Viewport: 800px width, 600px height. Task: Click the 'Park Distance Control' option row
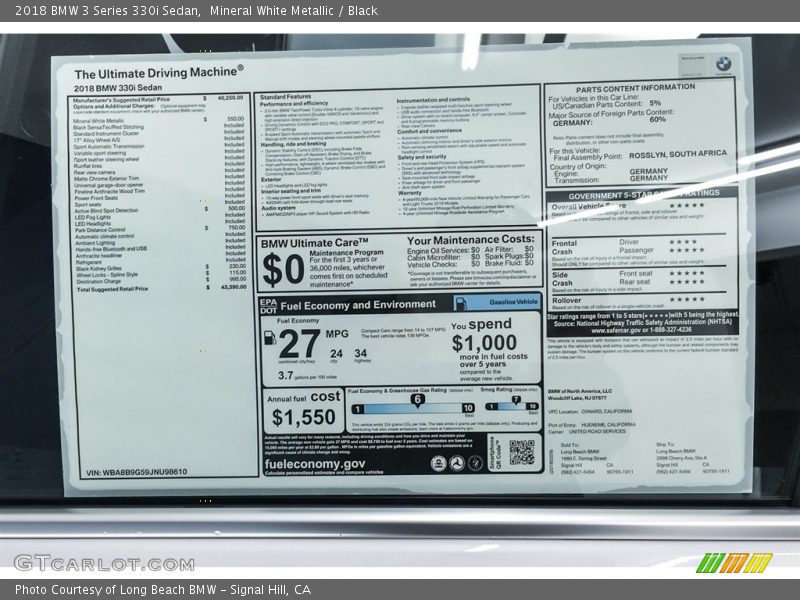point(160,230)
